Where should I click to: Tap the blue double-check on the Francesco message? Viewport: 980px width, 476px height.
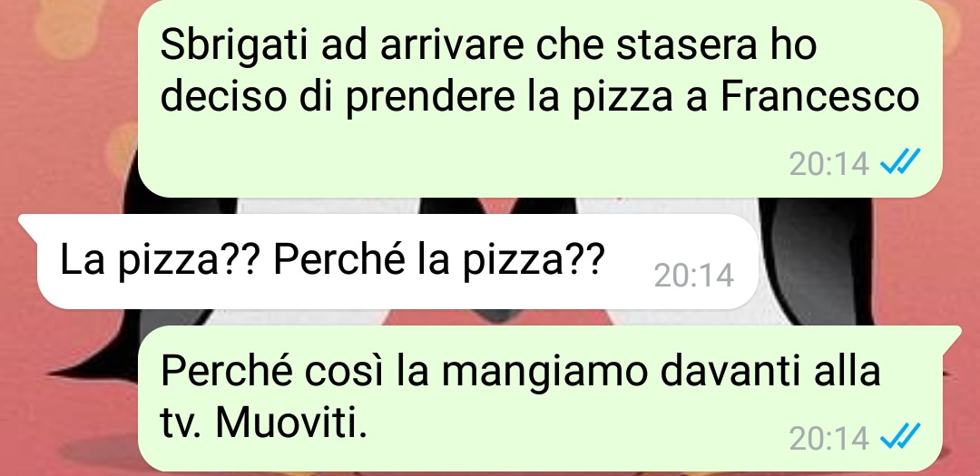(x=900, y=164)
